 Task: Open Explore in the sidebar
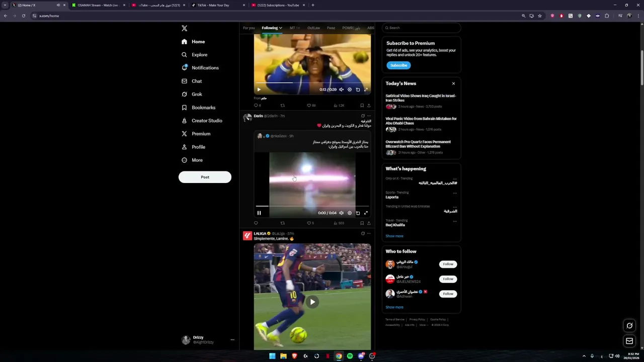(194, 55)
